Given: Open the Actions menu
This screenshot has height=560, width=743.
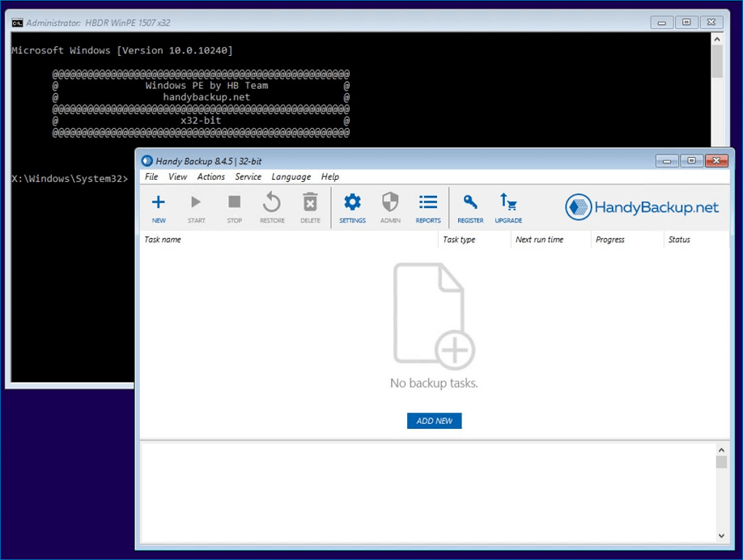Looking at the screenshot, I should coord(210,176).
